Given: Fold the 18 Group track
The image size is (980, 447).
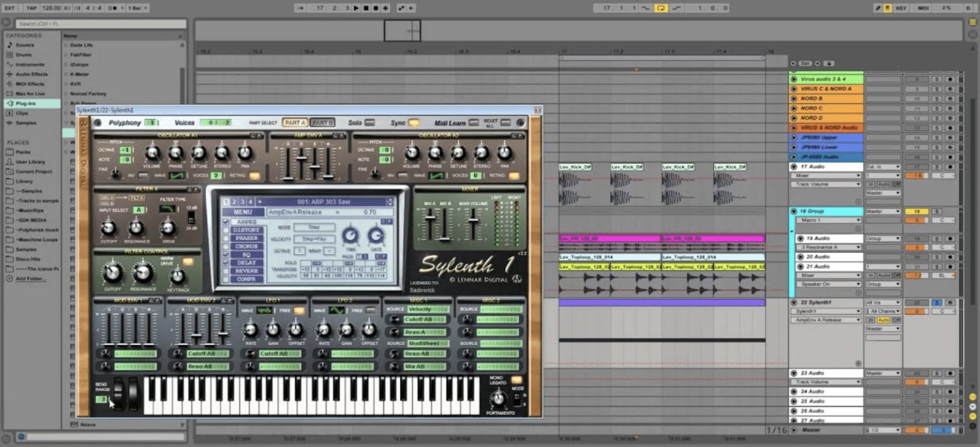Looking at the screenshot, I should [x=794, y=211].
